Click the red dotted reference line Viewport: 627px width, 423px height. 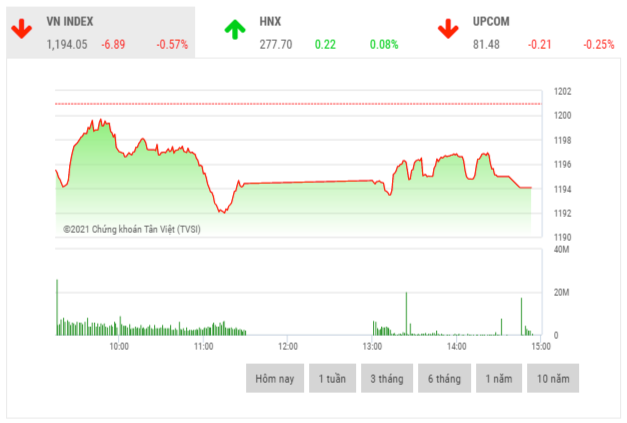click(300, 104)
